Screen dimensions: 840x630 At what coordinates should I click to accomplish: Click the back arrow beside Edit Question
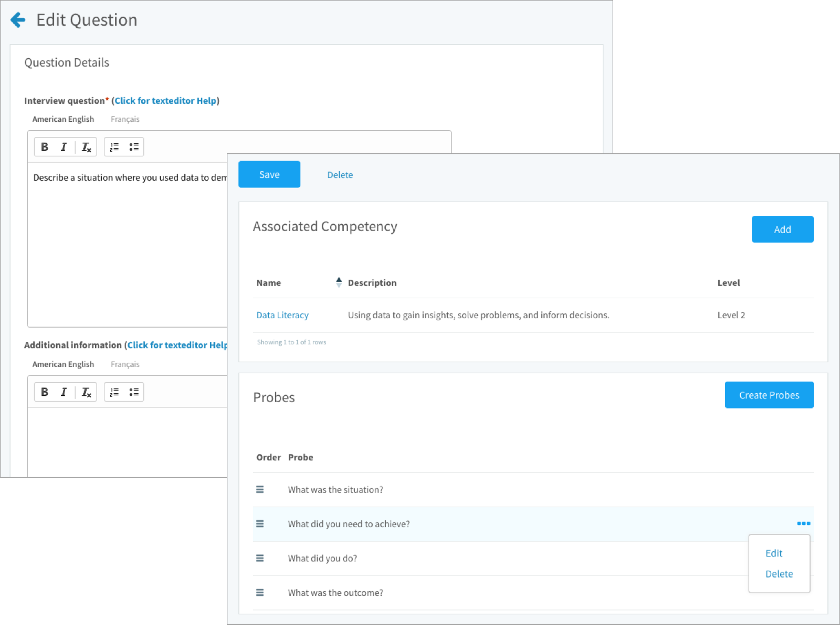click(18, 20)
